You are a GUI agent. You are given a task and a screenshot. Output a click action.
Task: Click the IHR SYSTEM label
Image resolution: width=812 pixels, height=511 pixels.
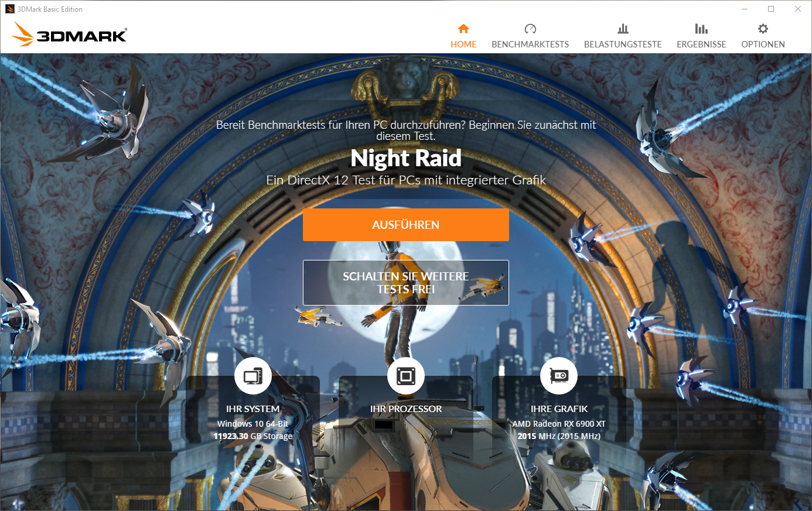point(253,409)
